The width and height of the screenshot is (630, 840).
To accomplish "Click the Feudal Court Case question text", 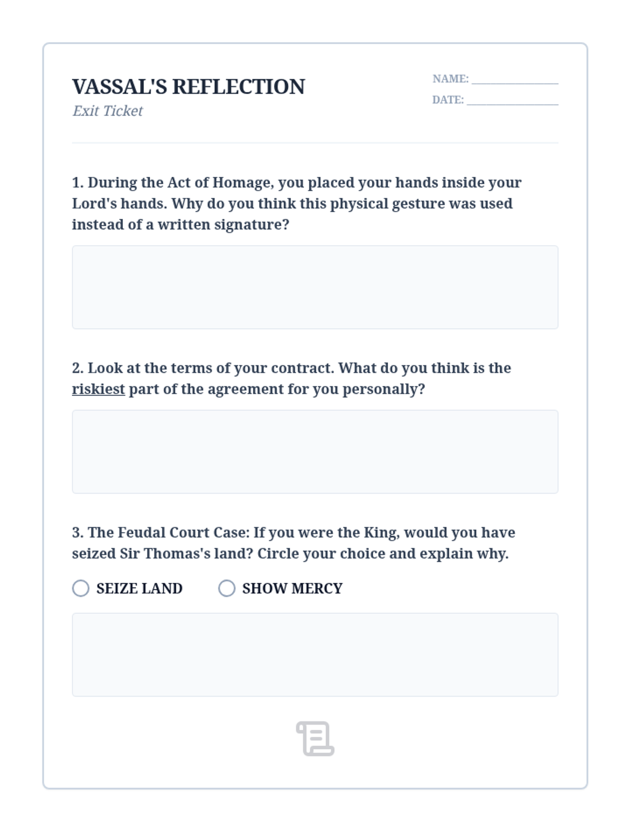I will click(293, 543).
